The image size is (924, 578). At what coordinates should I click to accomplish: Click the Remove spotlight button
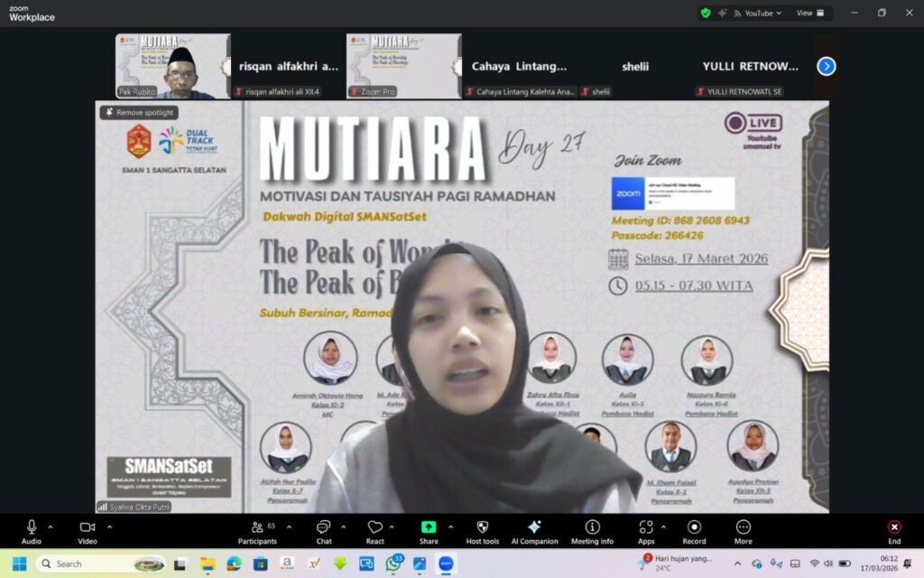coord(138,113)
